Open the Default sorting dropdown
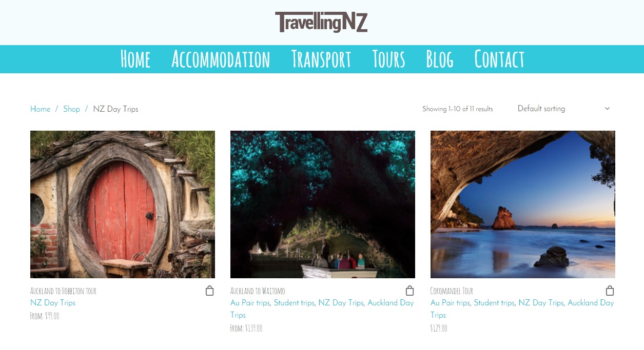The width and height of the screenshot is (644, 350). pos(563,109)
